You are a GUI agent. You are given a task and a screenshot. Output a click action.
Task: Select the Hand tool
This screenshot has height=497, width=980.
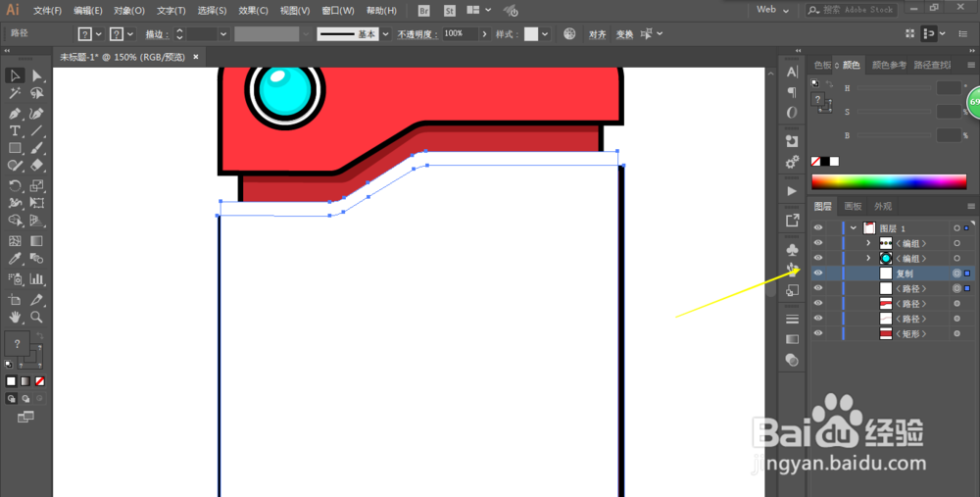pyautogui.click(x=15, y=317)
